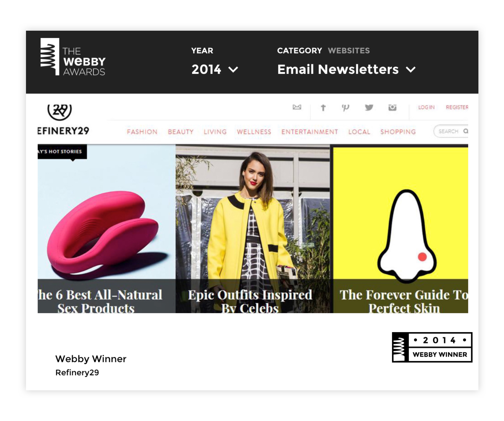Open the Wellness menu section
Image resolution: width=504 pixels, height=421 pixels.
254,132
